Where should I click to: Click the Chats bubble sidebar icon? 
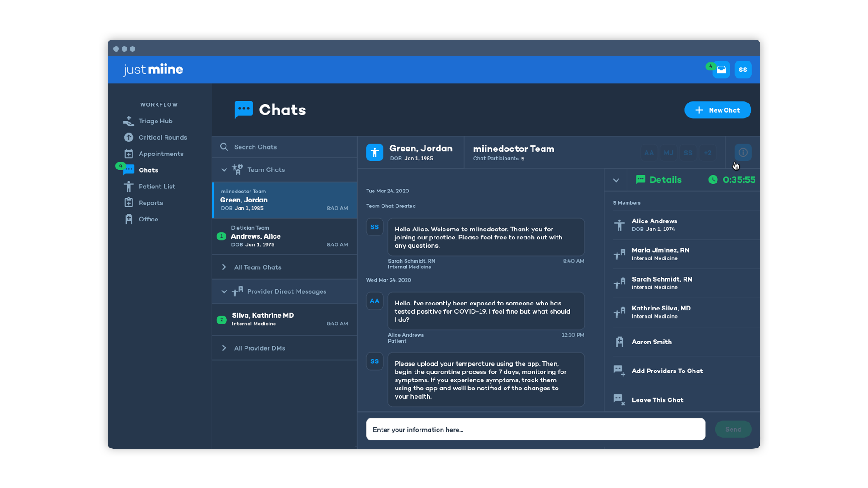[x=129, y=170]
